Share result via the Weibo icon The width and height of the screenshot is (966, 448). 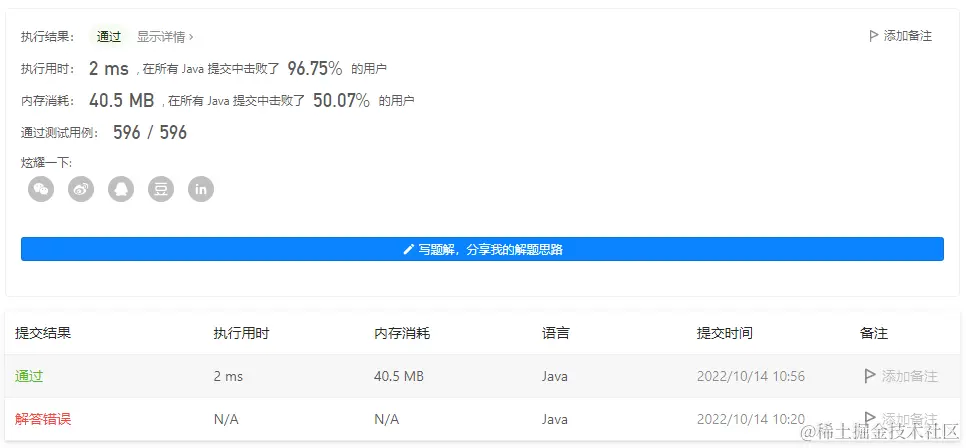(x=81, y=189)
